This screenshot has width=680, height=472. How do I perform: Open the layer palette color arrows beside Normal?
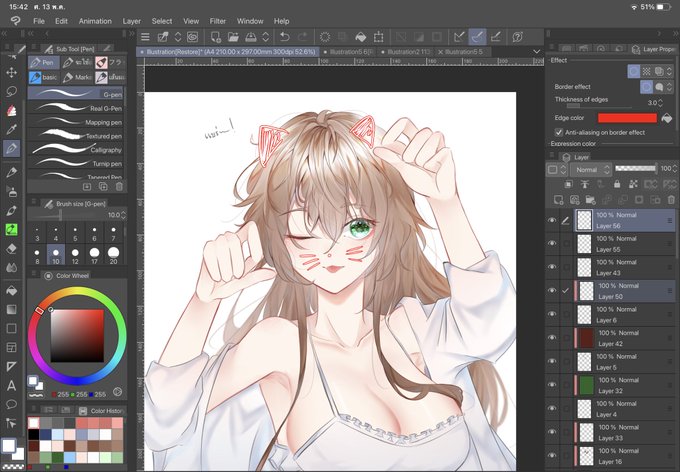pos(563,170)
